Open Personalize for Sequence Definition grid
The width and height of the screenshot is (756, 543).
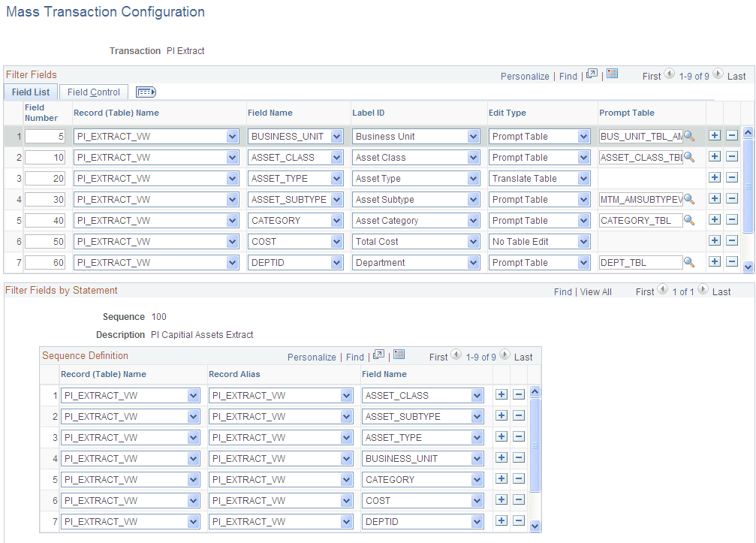pos(312,356)
